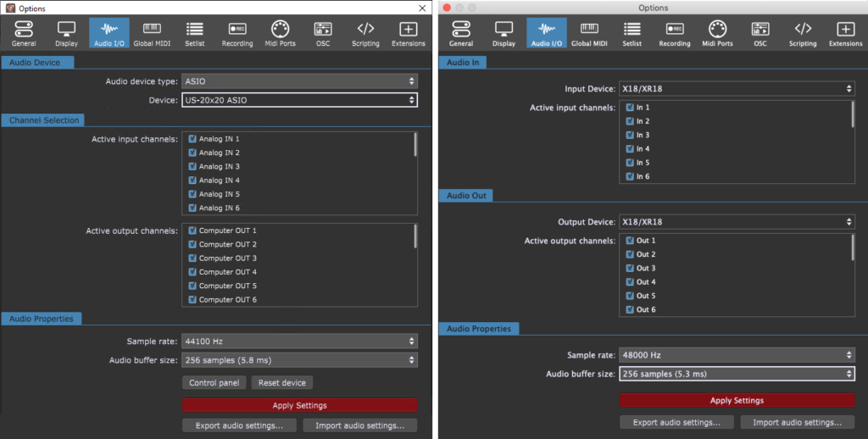This screenshot has width=868, height=439.
Task: Open OSC options in Windows Options window
Action: (323, 33)
